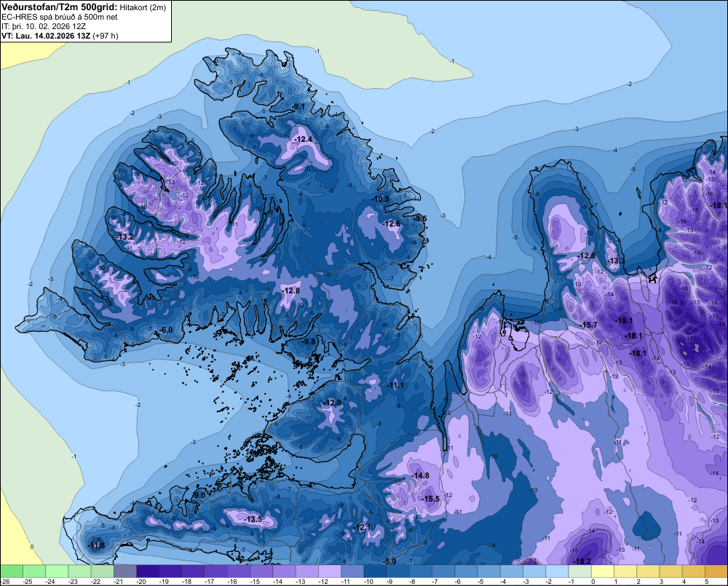Click the -13.3 temperature value on the map
The image size is (728, 586).
617,261
